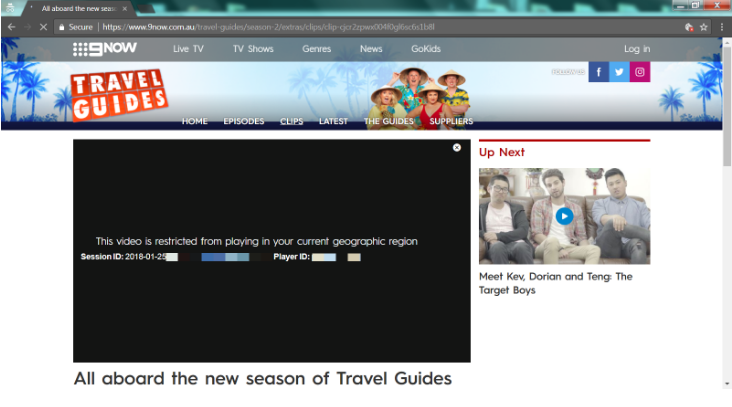Open the Travel Guides Twitter page
Screen dimensions: 732x407
point(619,72)
